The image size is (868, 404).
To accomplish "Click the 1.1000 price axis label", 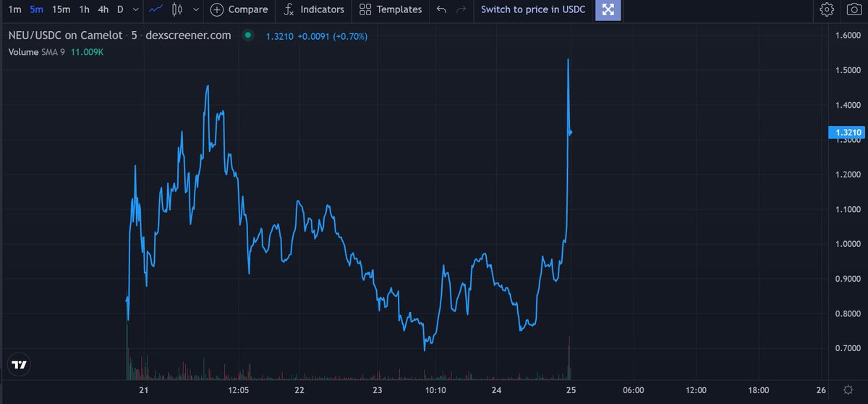I will [846, 209].
